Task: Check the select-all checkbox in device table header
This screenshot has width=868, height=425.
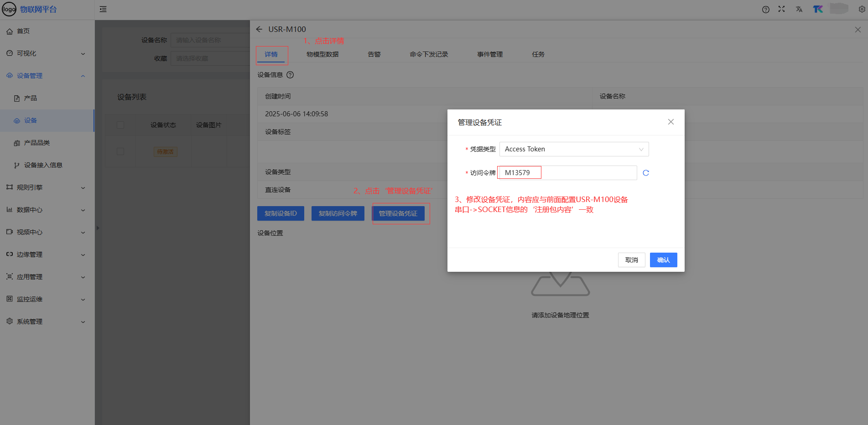Action: (120, 125)
